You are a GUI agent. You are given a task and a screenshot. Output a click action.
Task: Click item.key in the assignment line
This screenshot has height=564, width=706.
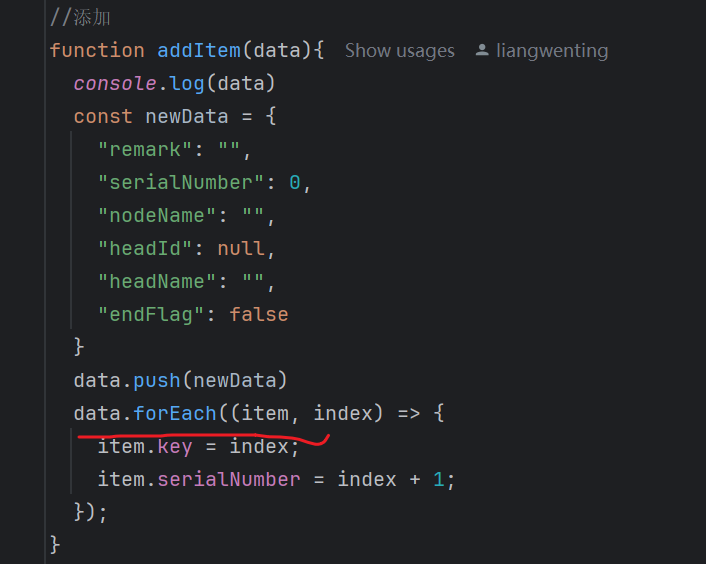click(145, 447)
